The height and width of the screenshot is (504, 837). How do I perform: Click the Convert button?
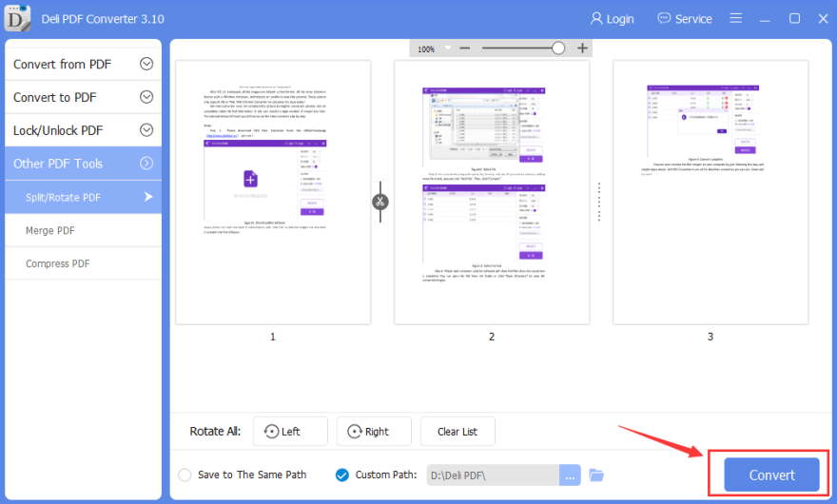pos(771,475)
